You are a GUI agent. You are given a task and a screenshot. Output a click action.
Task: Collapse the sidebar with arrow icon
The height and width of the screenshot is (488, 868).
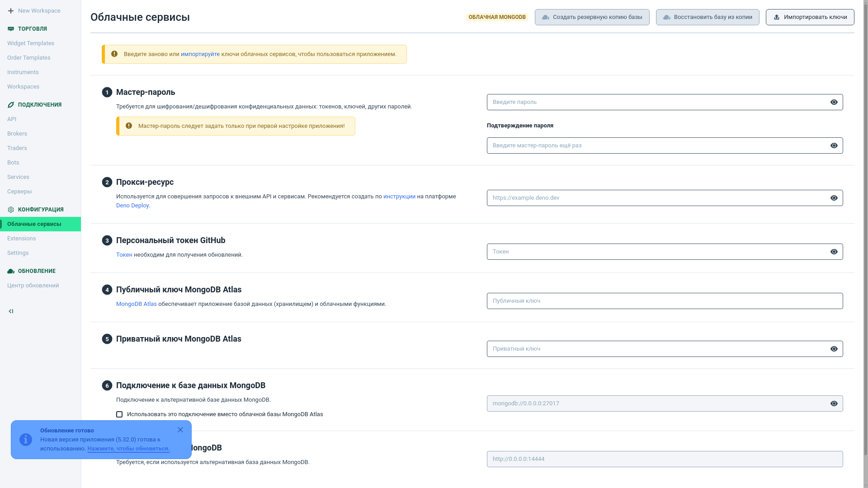pos(11,311)
